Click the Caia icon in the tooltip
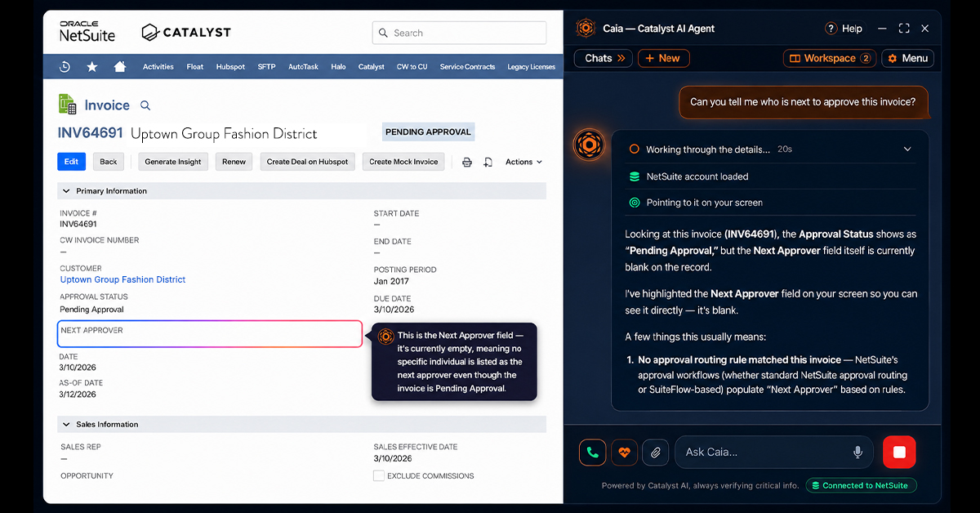Viewport: 980px width, 513px height. pos(386,336)
